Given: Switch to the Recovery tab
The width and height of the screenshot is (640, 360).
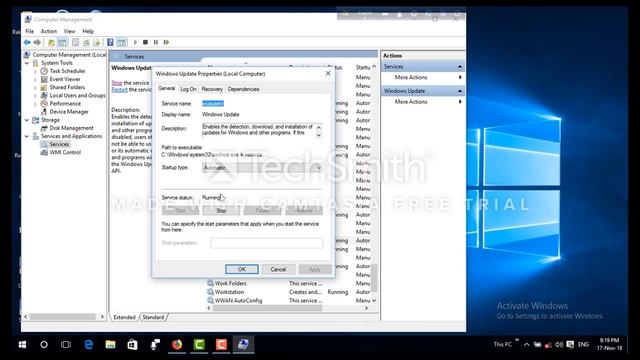Looking at the screenshot, I should [x=212, y=89].
